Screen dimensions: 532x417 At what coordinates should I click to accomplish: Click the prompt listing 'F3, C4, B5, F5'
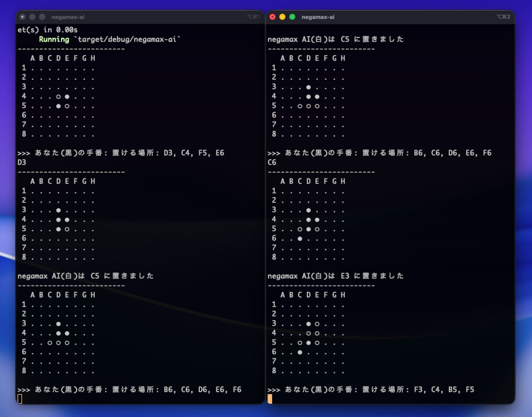click(371, 390)
